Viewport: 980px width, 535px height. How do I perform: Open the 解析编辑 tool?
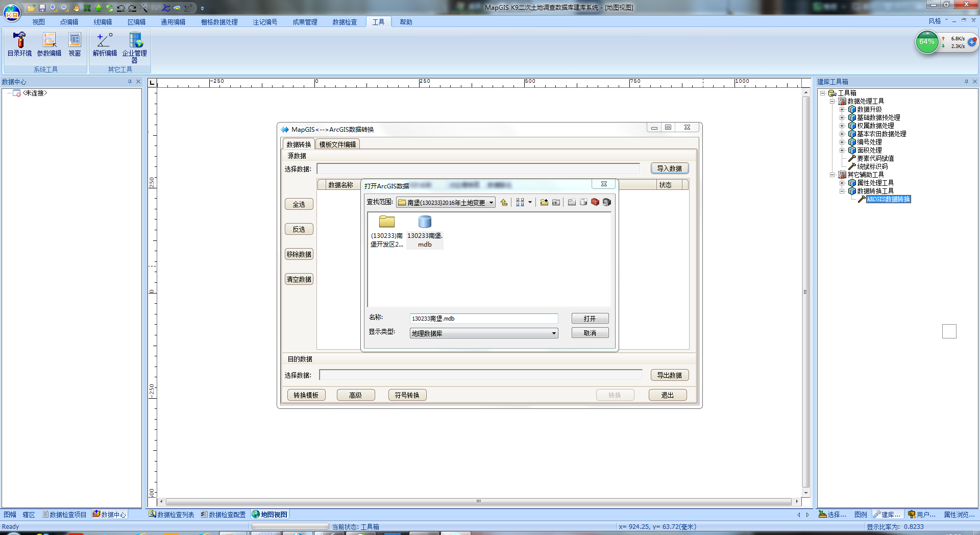[105, 44]
